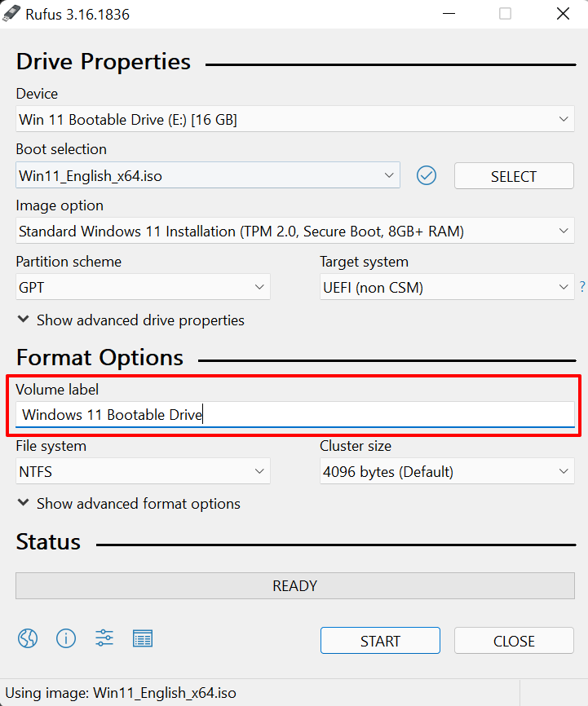Expand Show advanced format options
588x706 pixels.
coord(129,504)
